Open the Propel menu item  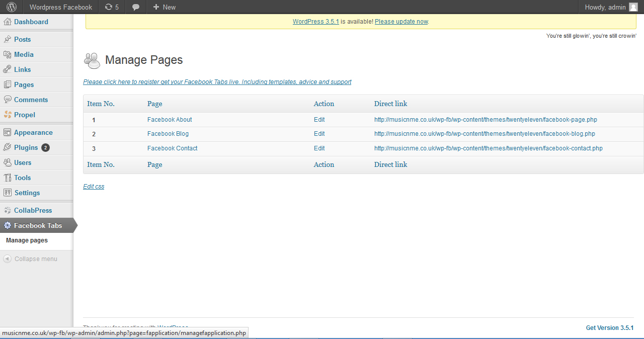25,115
